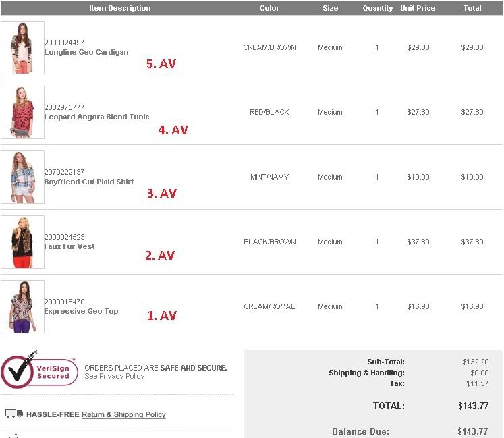Viewport: 504px width, 438px height.
Task: Click the VeriSign Secured badge icon
Action: 39,370
